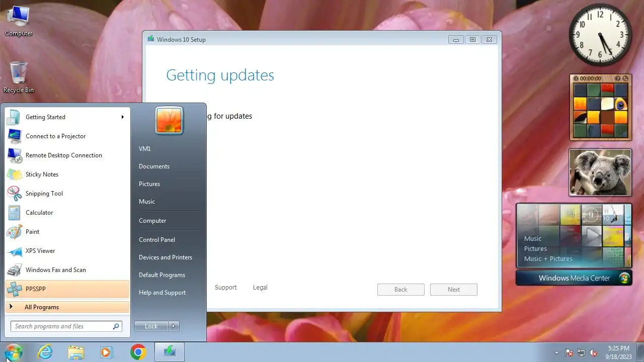
Task: Click the analog clock gadget
Action: 600,35
